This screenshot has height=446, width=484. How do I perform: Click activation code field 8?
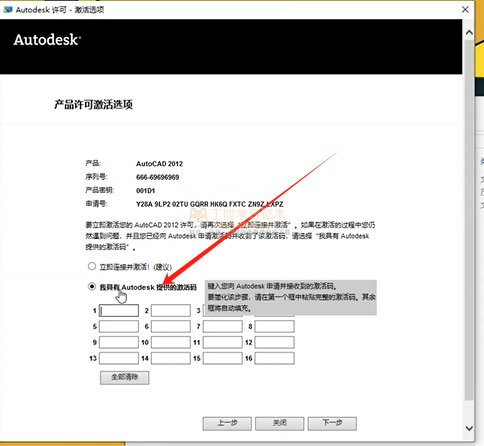point(274,326)
